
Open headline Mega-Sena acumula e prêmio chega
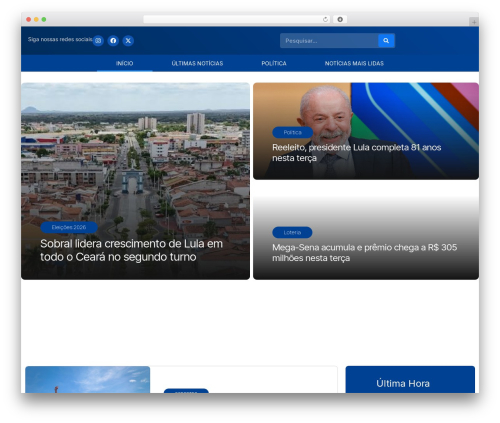coord(365,252)
